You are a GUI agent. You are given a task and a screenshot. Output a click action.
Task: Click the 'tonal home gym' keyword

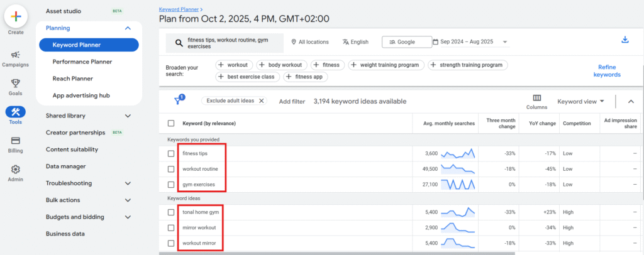click(201, 212)
